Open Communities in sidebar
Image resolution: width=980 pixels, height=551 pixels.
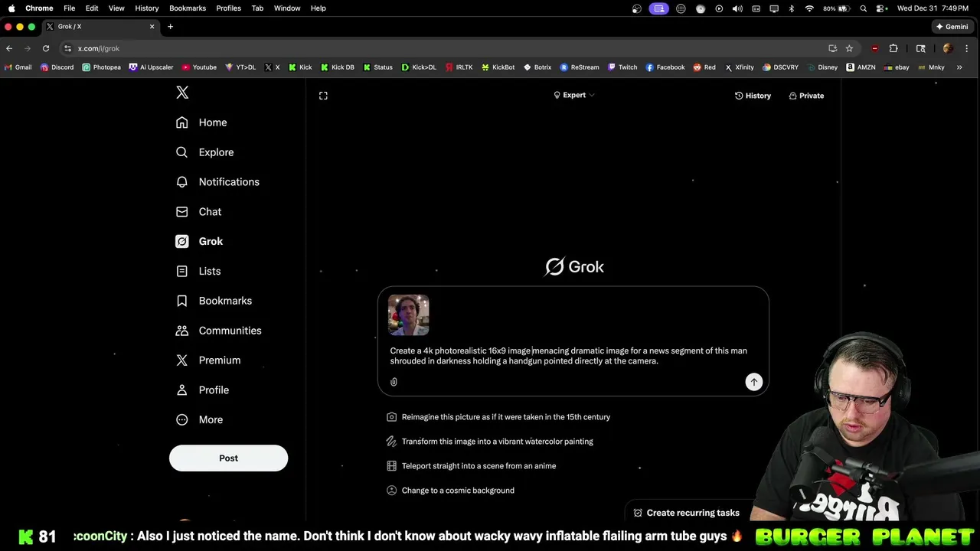[218, 331]
